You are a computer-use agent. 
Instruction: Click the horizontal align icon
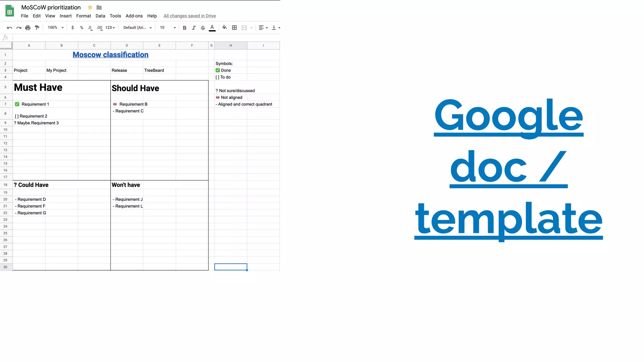click(261, 28)
